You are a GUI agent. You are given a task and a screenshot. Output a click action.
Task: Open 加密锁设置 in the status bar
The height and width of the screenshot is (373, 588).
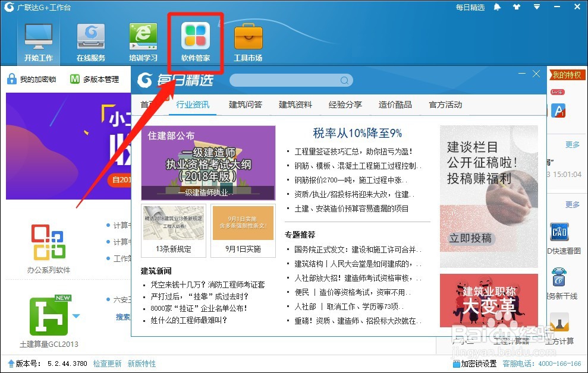tap(475, 363)
